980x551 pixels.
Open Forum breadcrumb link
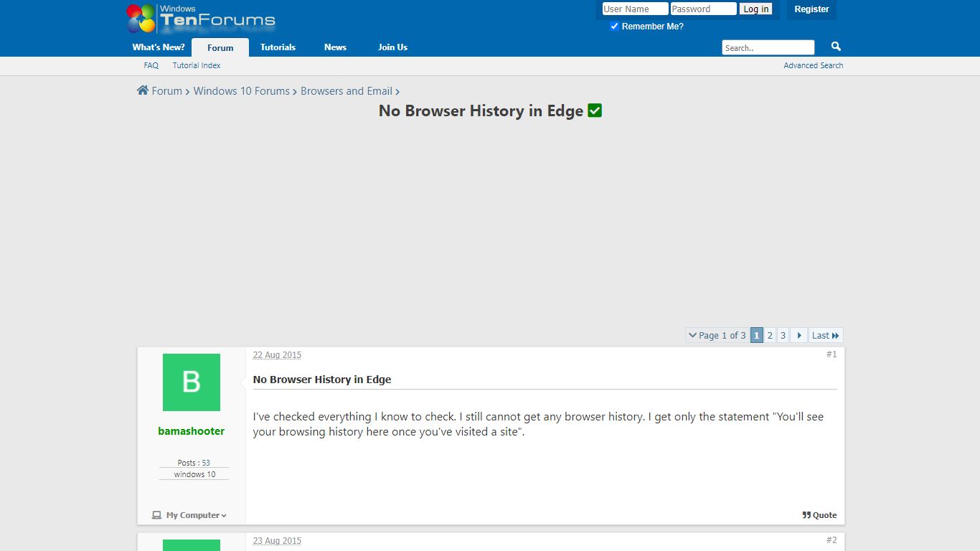(167, 91)
